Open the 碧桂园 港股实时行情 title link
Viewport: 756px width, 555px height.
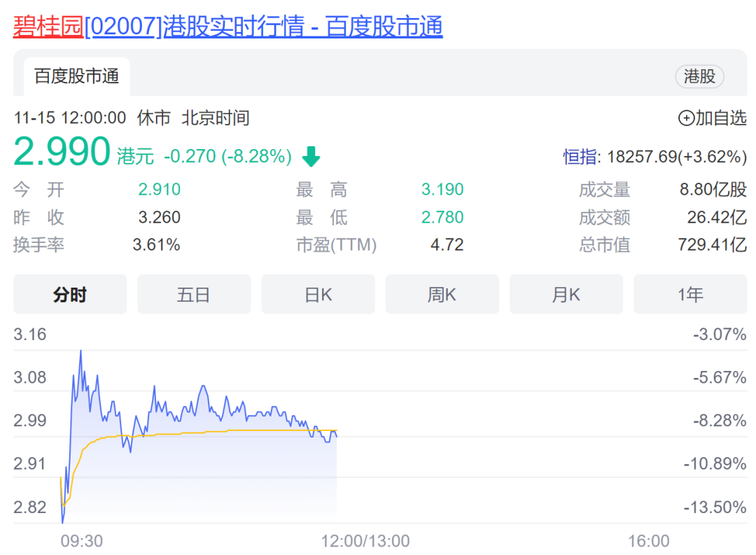pos(227,27)
